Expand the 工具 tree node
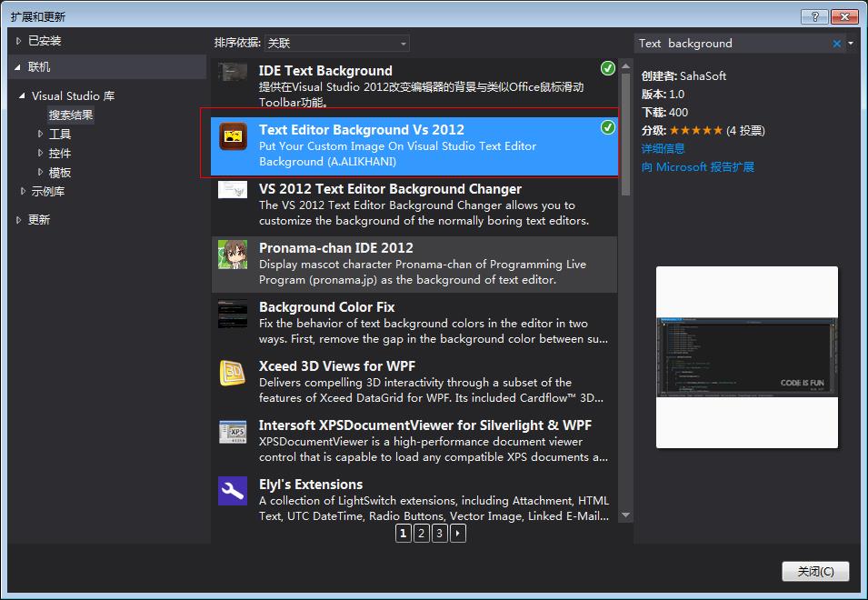Viewport: 868px width, 600px height. 40,134
